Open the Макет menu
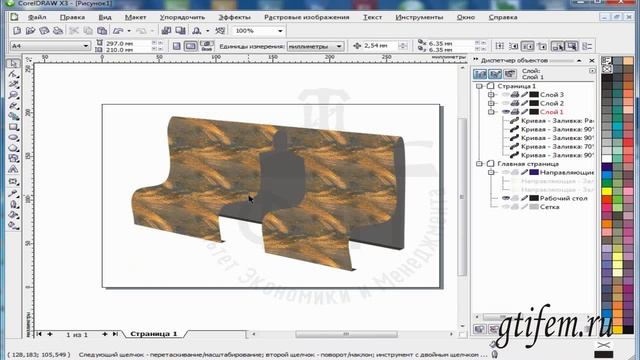Image resolution: width=640 pixels, height=360 pixels. point(136,17)
